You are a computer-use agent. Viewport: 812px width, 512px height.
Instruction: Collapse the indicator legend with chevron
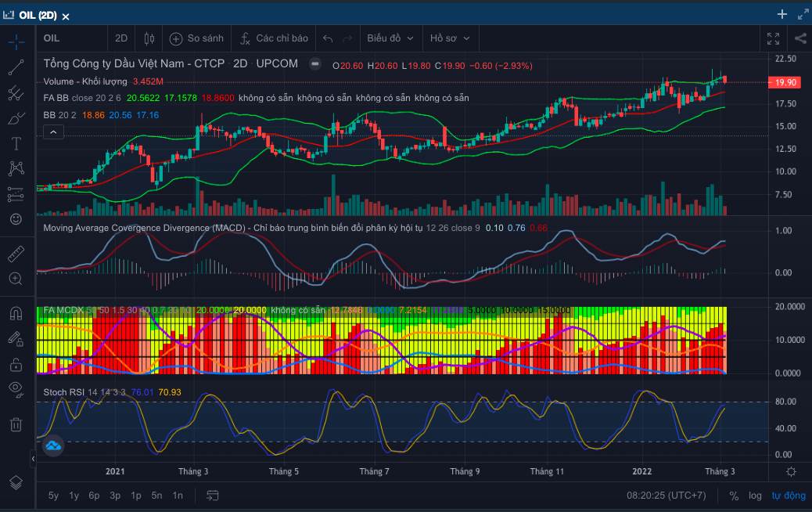tap(53, 132)
